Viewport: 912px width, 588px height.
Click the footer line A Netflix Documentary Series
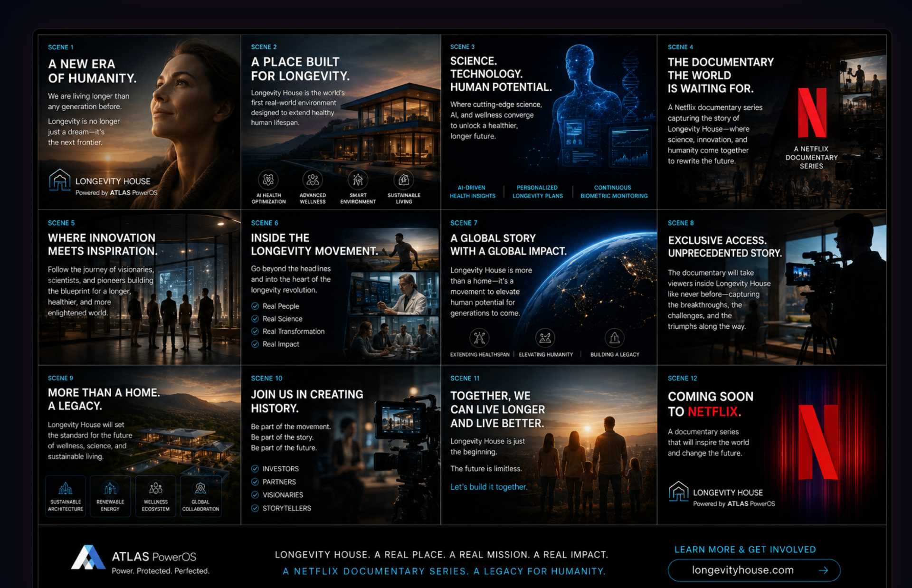pyautogui.click(x=444, y=571)
